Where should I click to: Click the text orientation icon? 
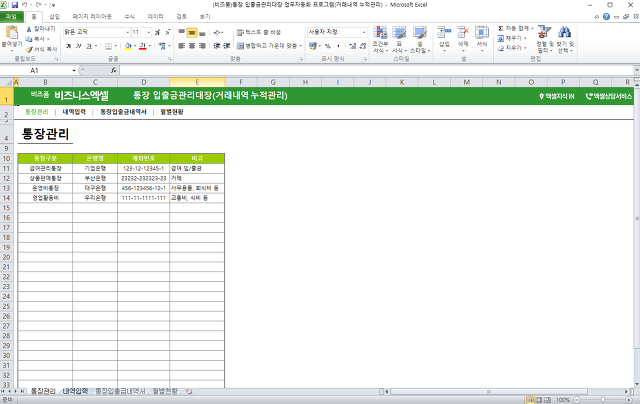pos(218,32)
